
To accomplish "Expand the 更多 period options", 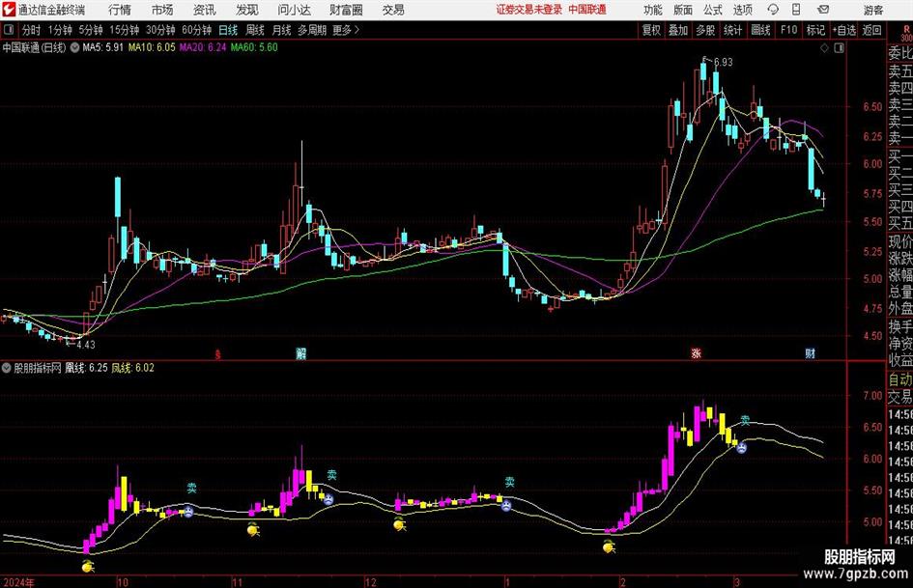I will [346, 30].
